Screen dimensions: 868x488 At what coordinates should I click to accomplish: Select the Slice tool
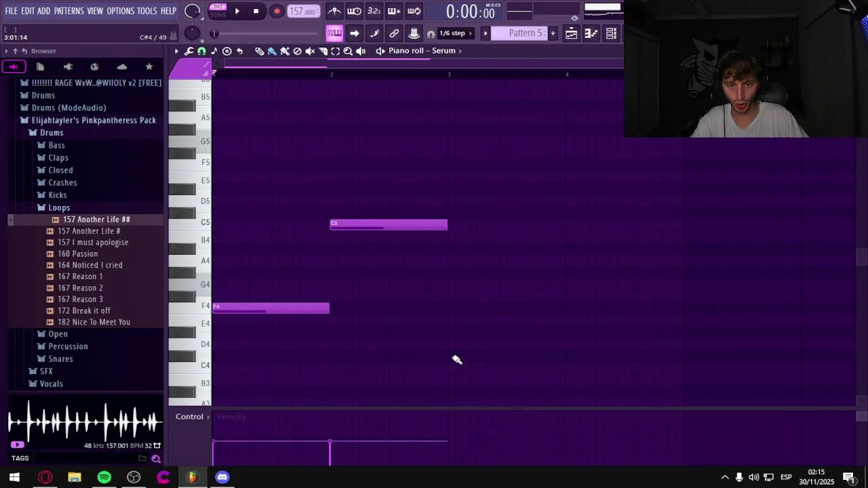pos(323,51)
